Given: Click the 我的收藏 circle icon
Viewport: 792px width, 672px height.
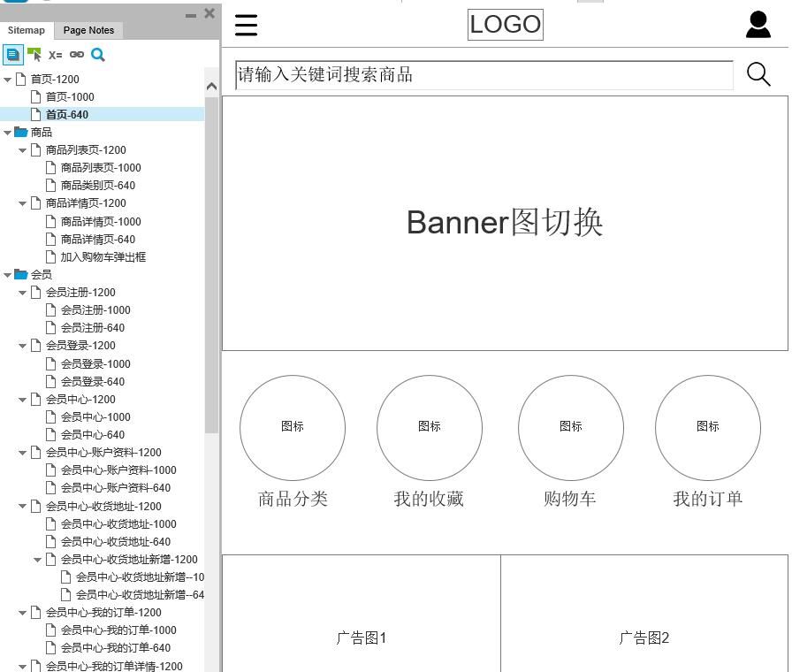Looking at the screenshot, I should coord(430,427).
